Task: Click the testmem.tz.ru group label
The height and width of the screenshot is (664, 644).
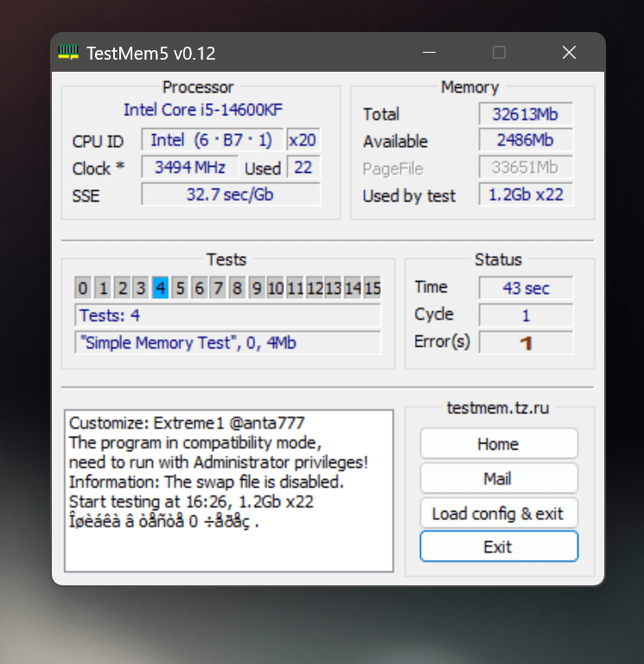Action: point(498,408)
